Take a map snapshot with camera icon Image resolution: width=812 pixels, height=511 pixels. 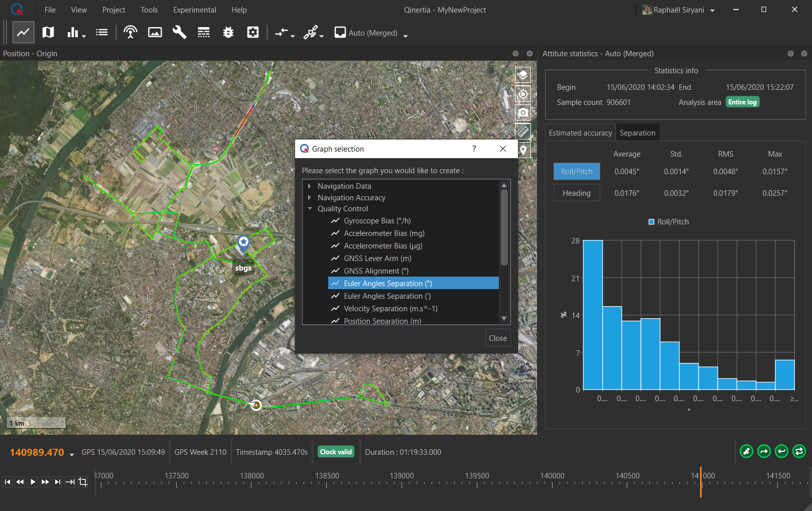pos(523,112)
